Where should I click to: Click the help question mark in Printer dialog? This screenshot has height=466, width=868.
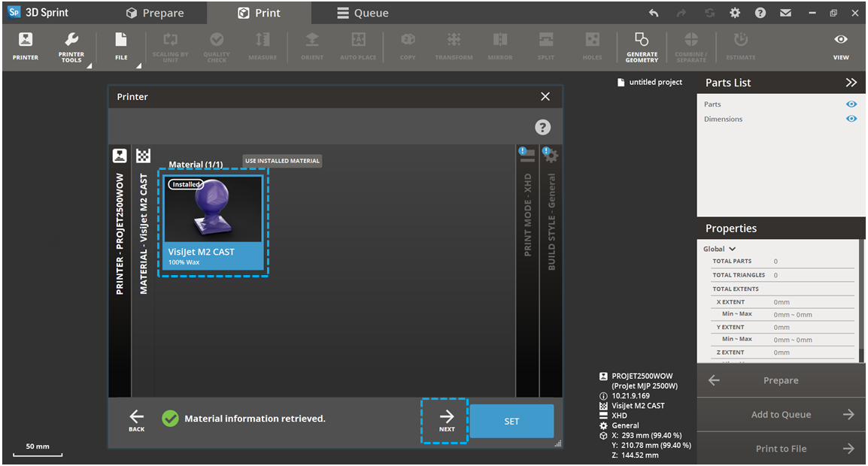(x=542, y=127)
